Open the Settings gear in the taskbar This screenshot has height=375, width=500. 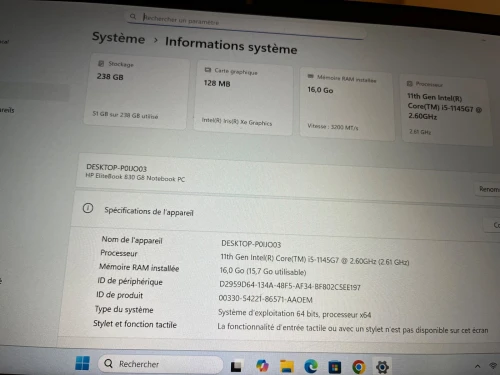click(382, 367)
